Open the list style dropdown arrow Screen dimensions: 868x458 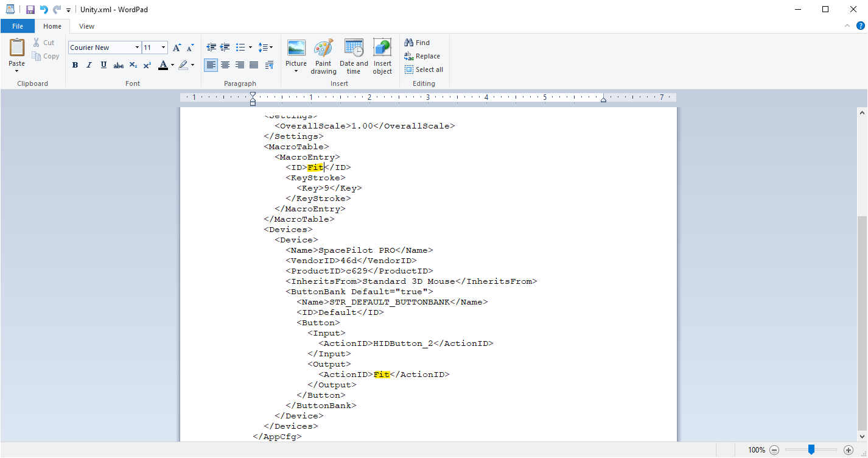point(250,47)
